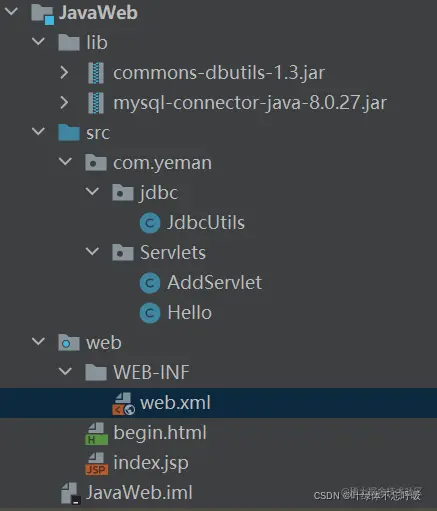
Task: Select the JavaWeb.iml file
Action: (x=139, y=493)
